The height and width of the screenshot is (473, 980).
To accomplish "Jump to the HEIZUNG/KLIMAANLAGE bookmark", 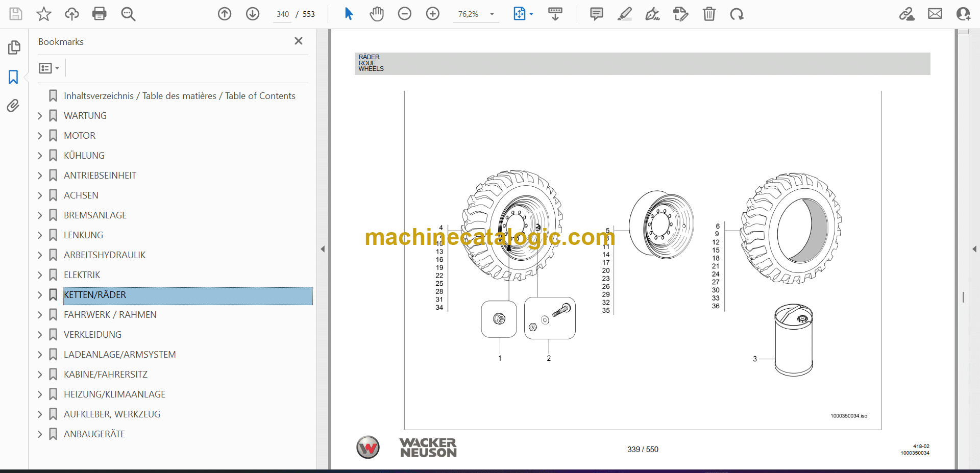I will [x=115, y=394].
